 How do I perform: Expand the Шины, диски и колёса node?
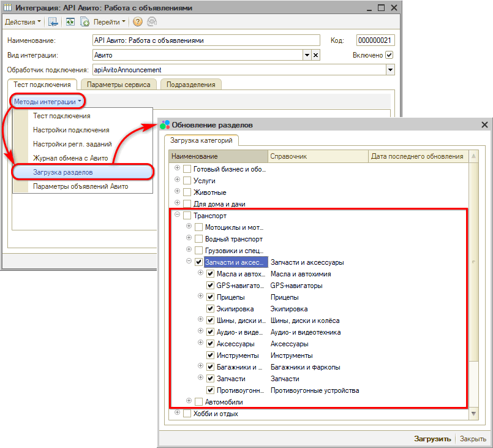click(201, 320)
